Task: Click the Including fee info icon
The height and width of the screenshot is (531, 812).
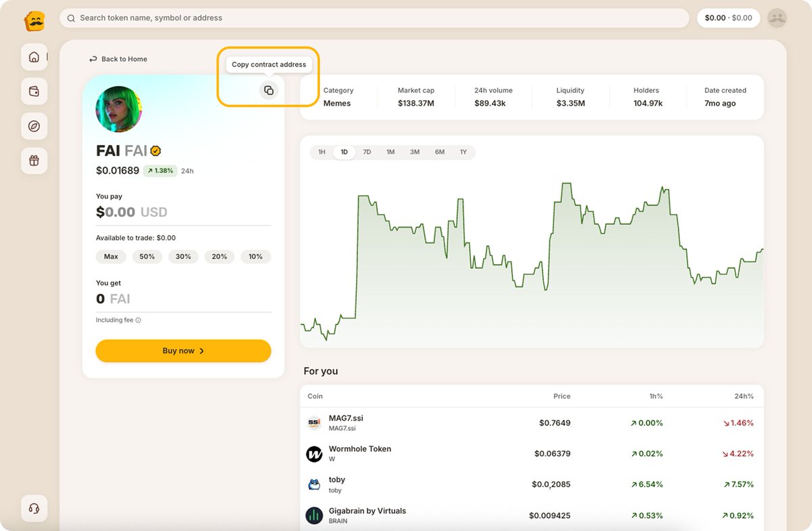Action: (x=138, y=320)
